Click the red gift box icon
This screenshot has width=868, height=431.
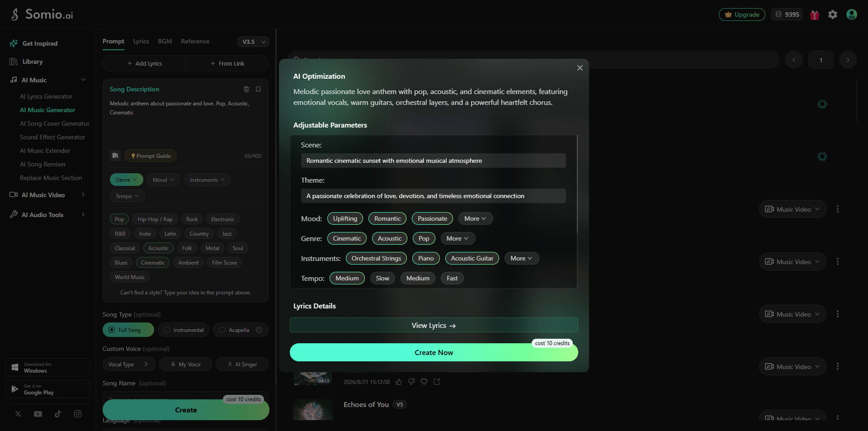pos(814,15)
